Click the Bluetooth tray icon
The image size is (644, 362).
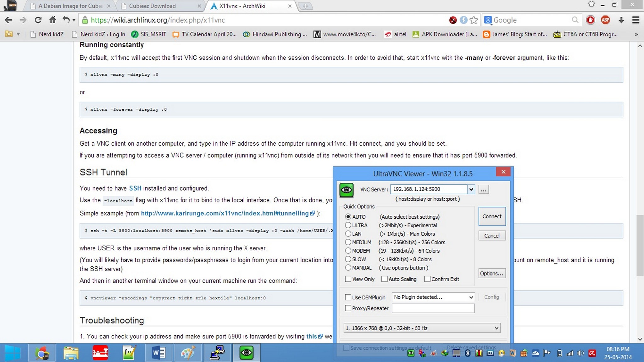coord(468,353)
